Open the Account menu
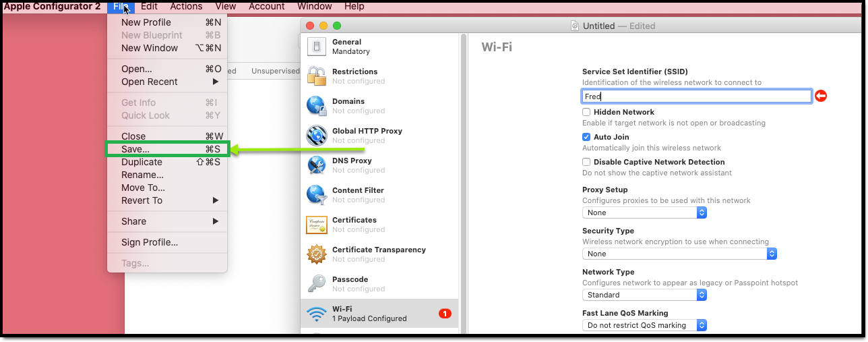Viewport: 868px width, 342px height. [x=267, y=6]
